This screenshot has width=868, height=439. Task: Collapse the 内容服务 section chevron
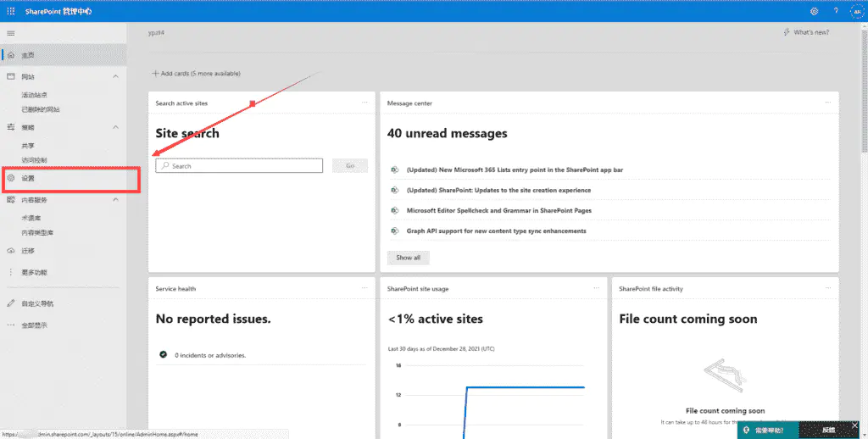click(x=115, y=199)
